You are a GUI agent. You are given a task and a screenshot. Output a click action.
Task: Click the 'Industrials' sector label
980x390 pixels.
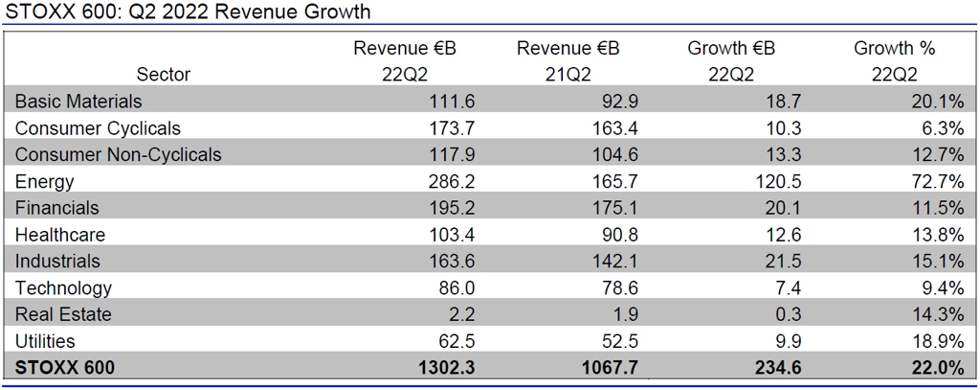pyautogui.click(x=57, y=261)
